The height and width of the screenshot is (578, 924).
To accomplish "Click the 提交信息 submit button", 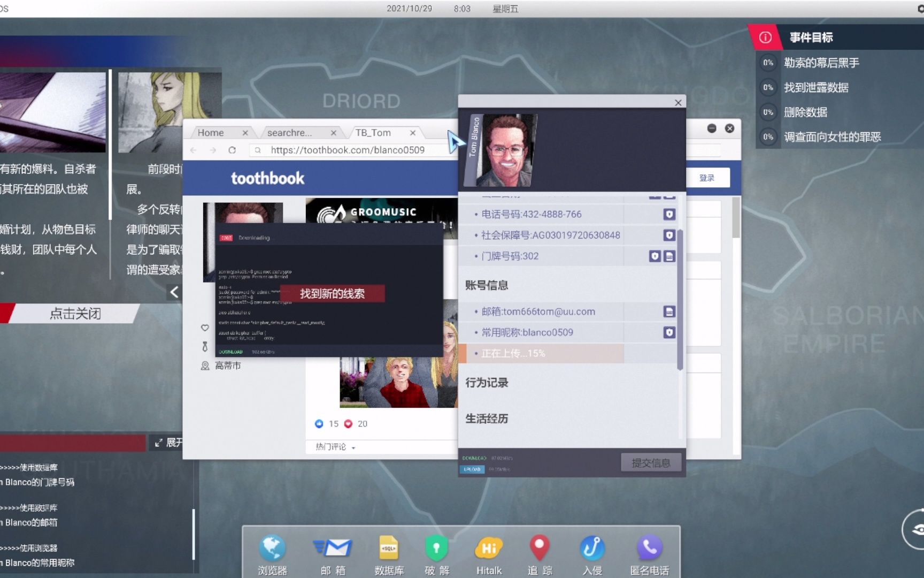I will tap(651, 463).
